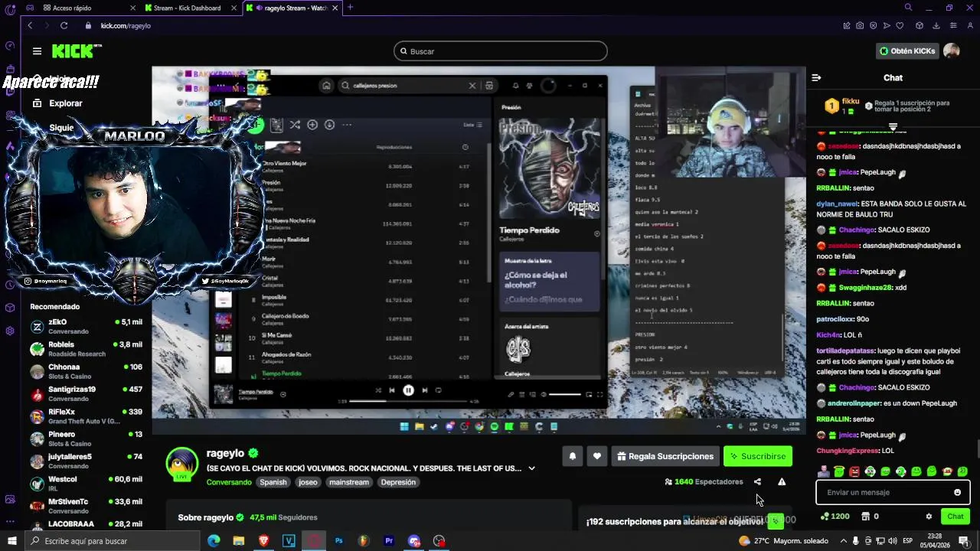Open the Windows notification center icon

click(963, 541)
